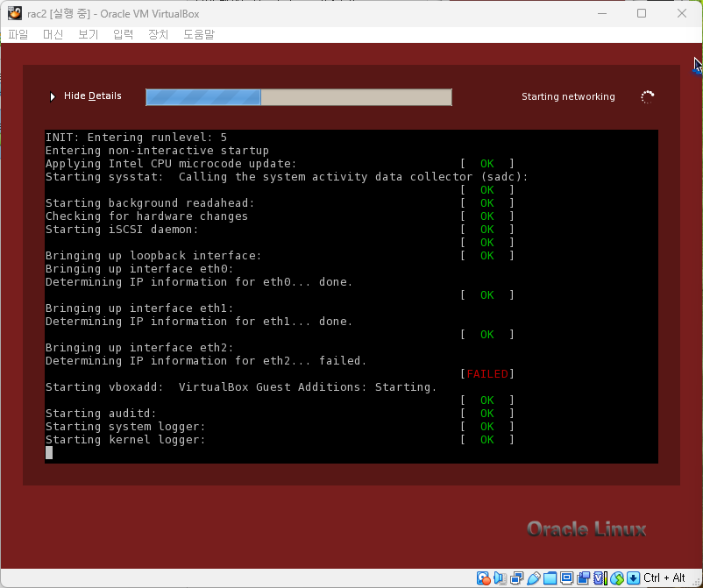Click the keyboard capture arrow icon

633,578
